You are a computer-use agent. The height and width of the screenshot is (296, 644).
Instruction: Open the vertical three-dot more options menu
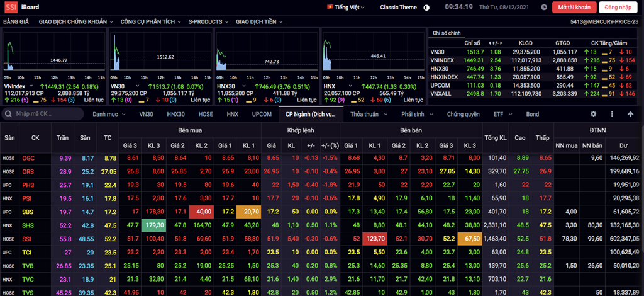pos(612,114)
